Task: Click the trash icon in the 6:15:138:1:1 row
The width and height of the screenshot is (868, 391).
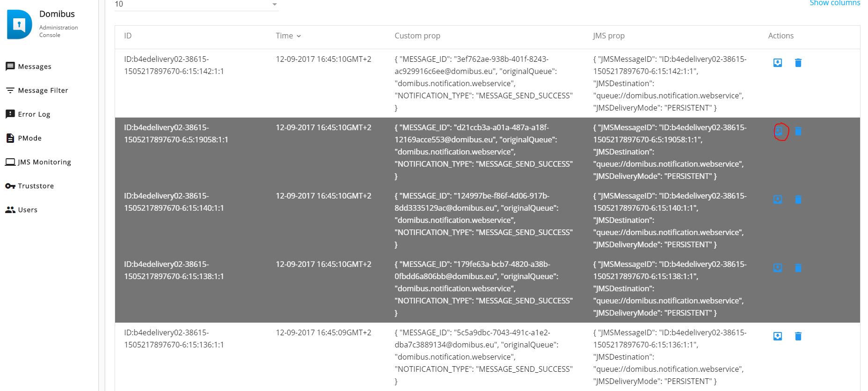Action: 798,268
